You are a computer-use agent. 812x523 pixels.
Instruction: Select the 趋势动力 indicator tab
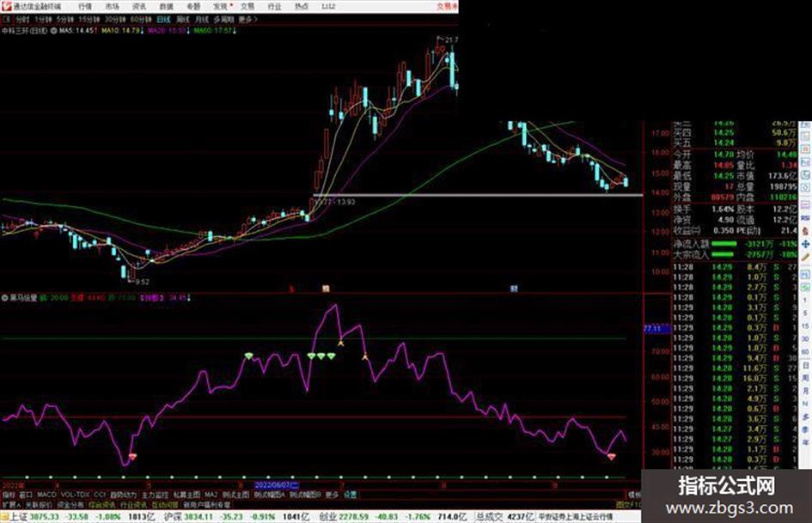[x=123, y=495]
